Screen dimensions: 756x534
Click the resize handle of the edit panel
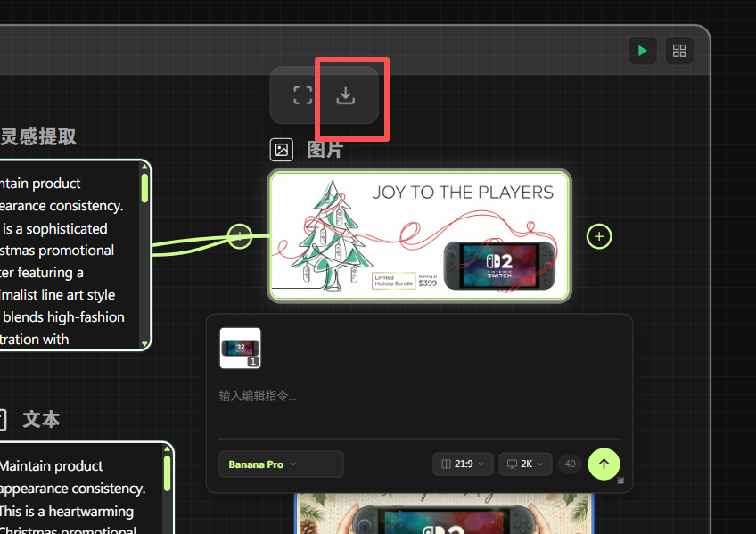620,481
